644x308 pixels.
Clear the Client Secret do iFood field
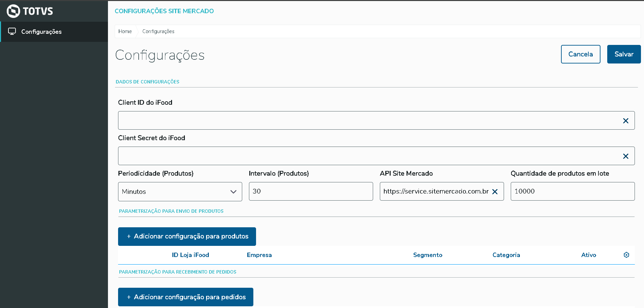pyautogui.click(x=625, y=156)
